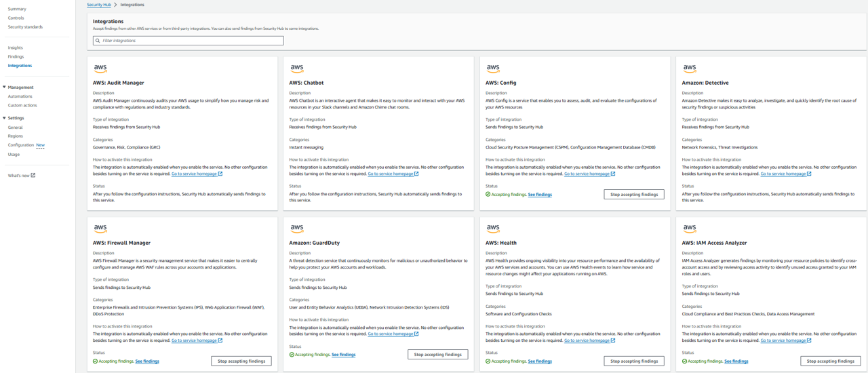Click green check icon on Firewall Manager status
868x373 pixels.
(96, 361)
